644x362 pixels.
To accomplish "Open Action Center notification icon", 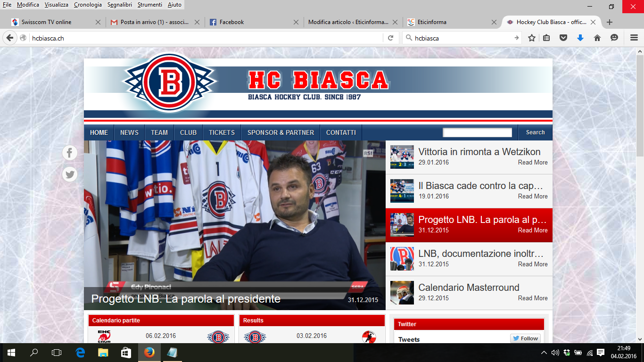I will (x=601, y=353).
